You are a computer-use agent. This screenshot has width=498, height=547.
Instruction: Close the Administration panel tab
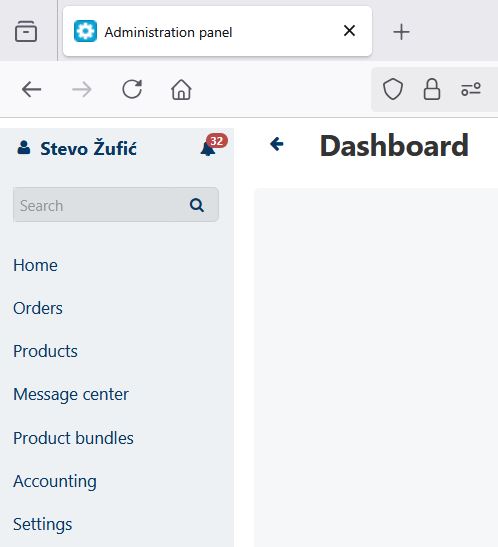click(x=349, y=31)
